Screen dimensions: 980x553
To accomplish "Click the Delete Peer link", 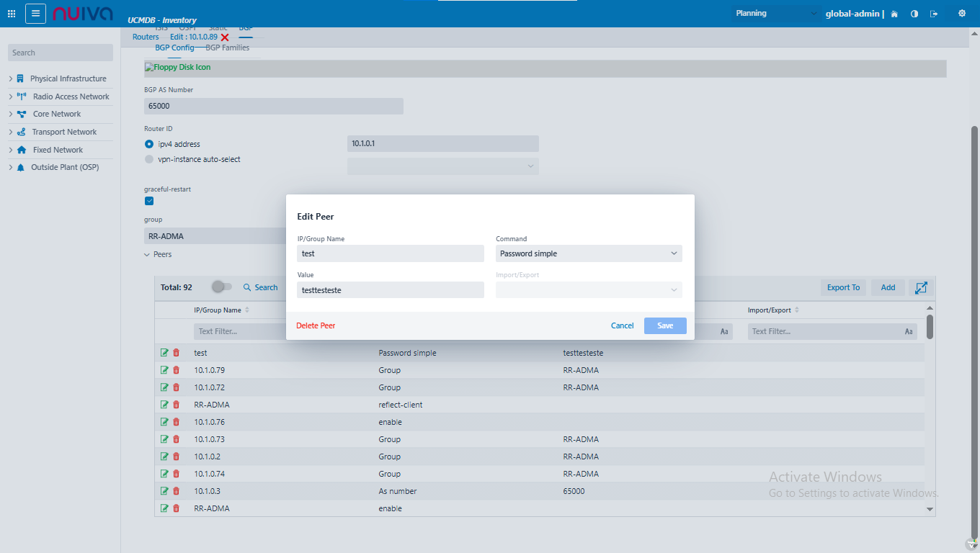I will click(x=316, y=325).
